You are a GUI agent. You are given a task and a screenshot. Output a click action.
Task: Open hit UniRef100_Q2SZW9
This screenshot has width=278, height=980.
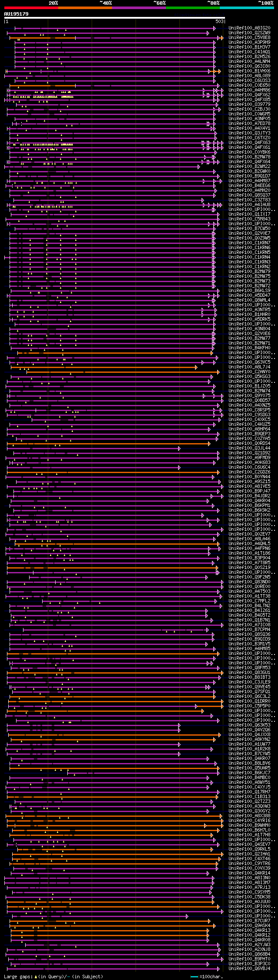pos(249,33)
